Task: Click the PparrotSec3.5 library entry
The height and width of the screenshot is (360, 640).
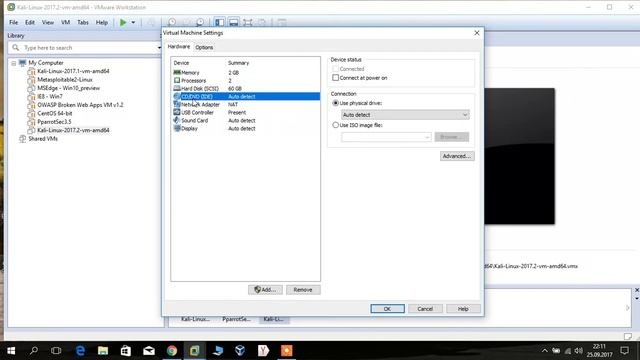Action: click(54, 122)
